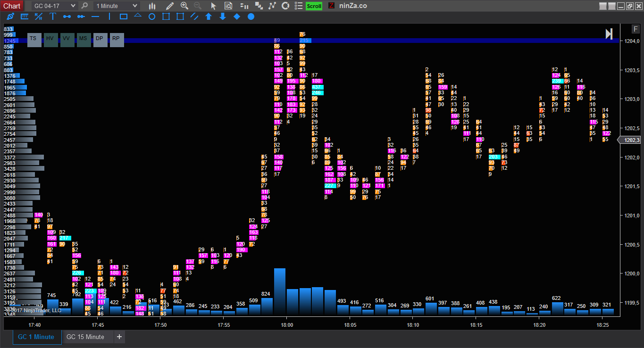Open the Indicators icon in toolbar

click(x=272, y=6)
